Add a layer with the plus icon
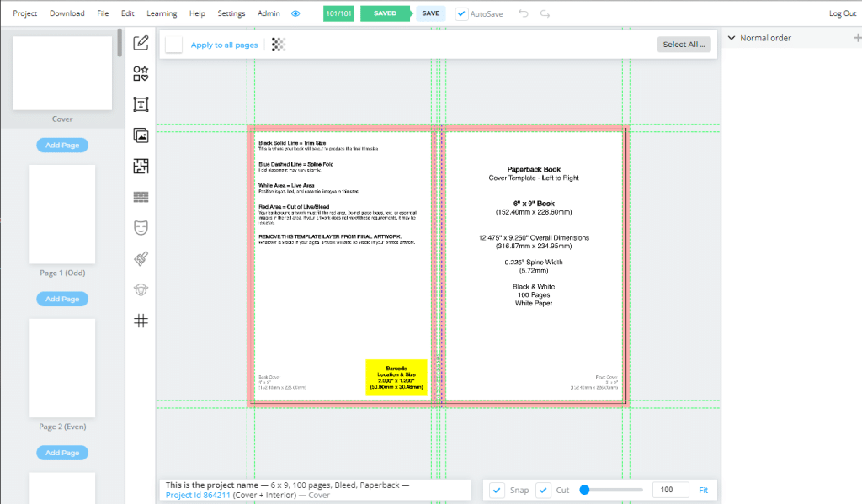 pyautogui.click(x=856, y=38)
